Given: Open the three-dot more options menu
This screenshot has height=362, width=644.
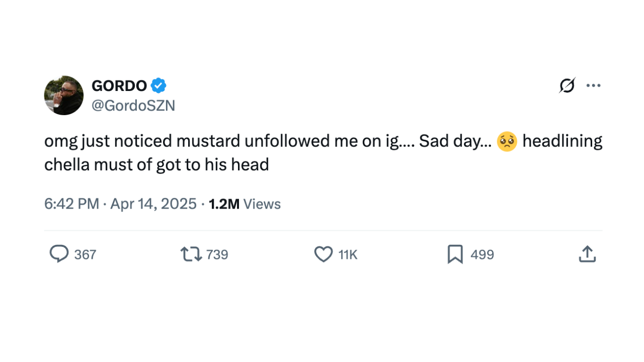Looking at the screenshot, I should point(594,85).
